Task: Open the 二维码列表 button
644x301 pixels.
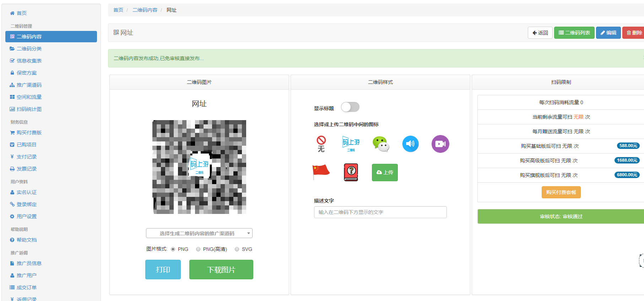Action: pos(574,33)
